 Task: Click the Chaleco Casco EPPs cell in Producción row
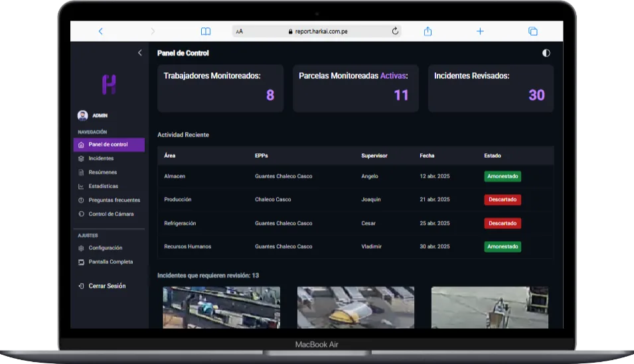click(273, 200)
